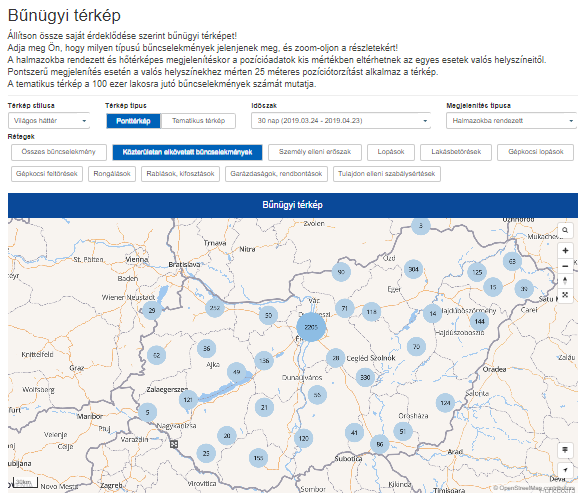Viewport: 587px width, 502px height.
Task: Open the 70 cluster marker
Action: pos(416,347)
